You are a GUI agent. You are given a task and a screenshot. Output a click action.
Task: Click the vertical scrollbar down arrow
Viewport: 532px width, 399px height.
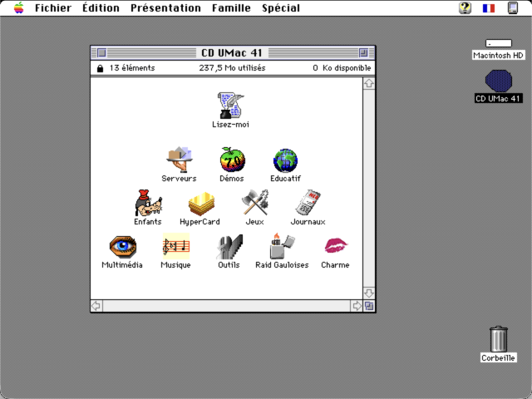369,293
